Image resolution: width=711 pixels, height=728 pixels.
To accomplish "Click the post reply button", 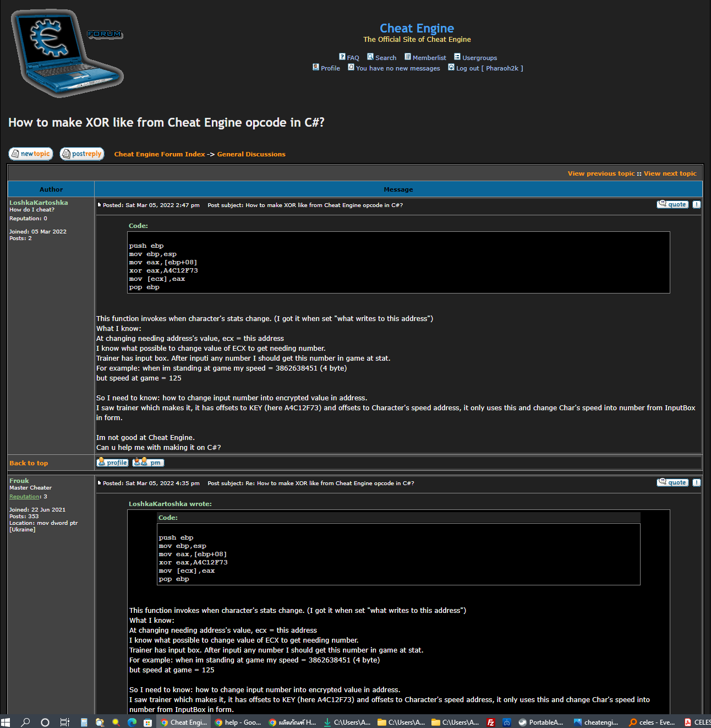I will point(82,154).
